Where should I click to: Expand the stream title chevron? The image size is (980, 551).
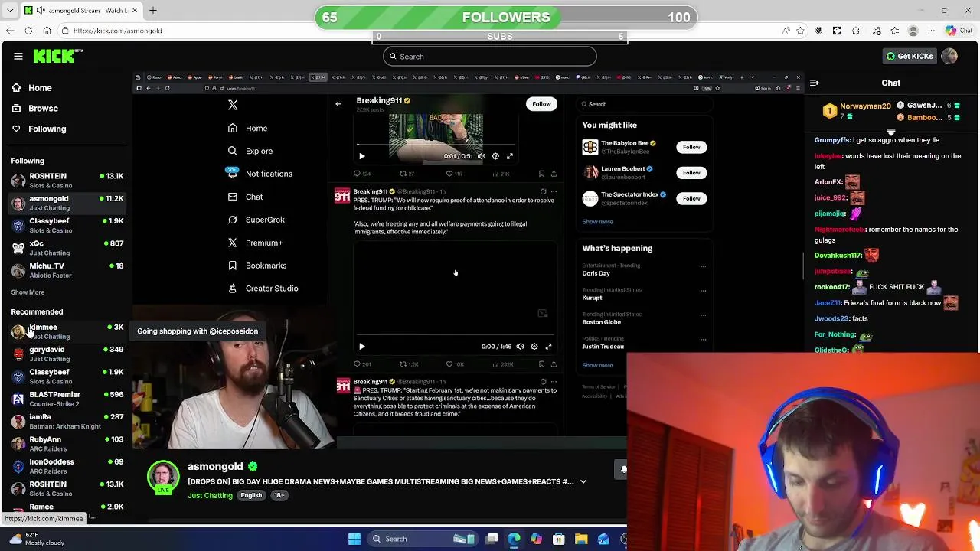[x=583, y=481]
